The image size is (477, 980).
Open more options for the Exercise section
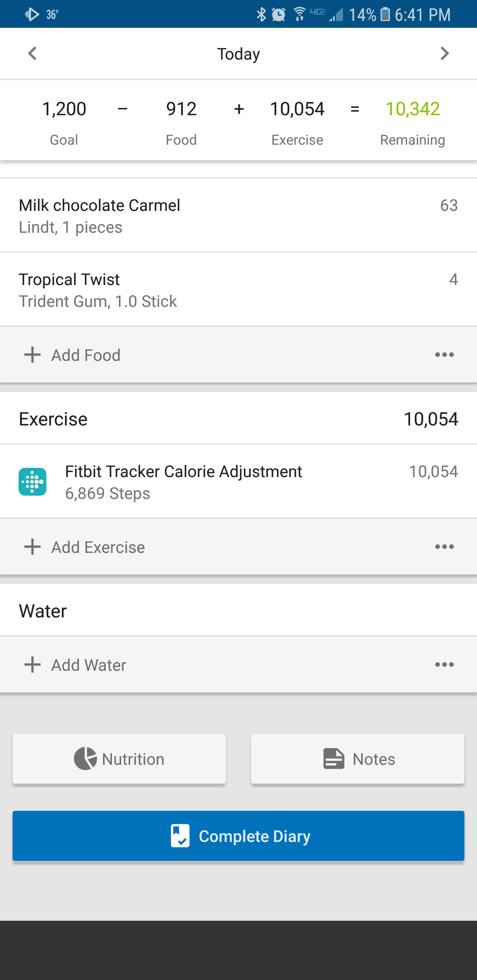tap(444, 547)
